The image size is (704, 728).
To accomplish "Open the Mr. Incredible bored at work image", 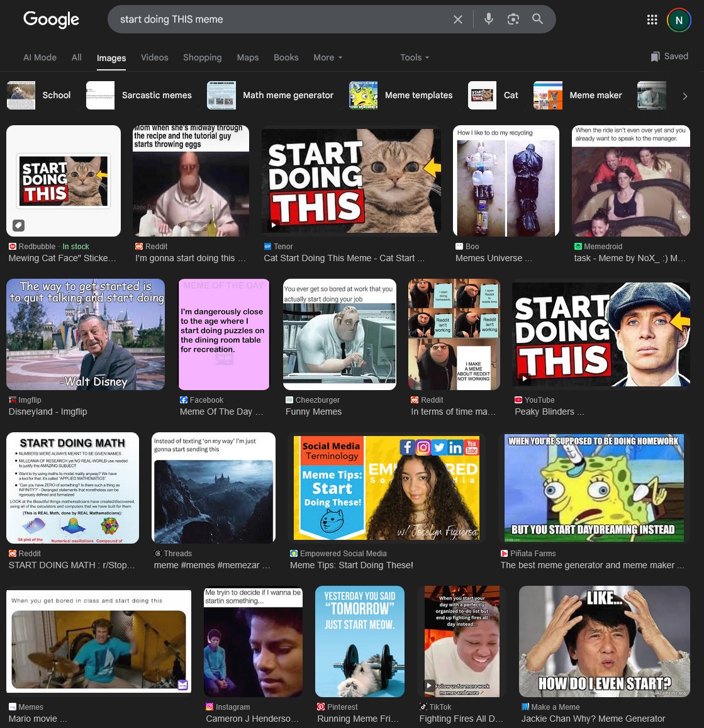I will [x=340, y=334].
